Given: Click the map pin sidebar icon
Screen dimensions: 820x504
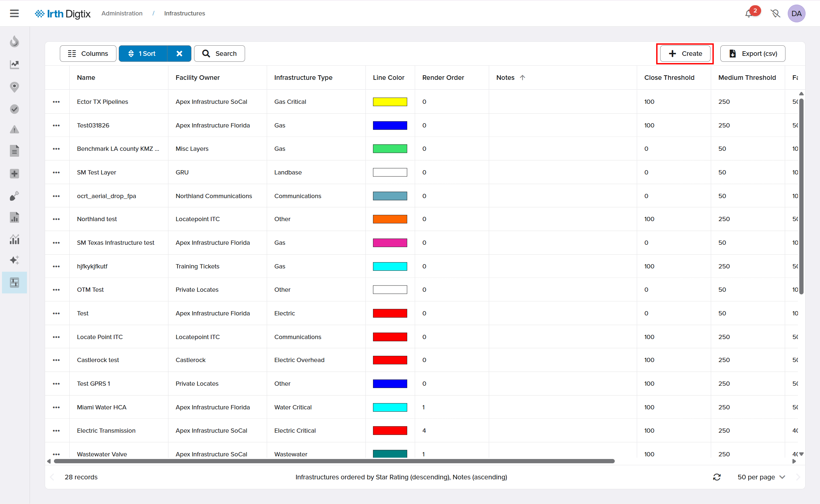Looking at the screenshot, I should [14, 87].
